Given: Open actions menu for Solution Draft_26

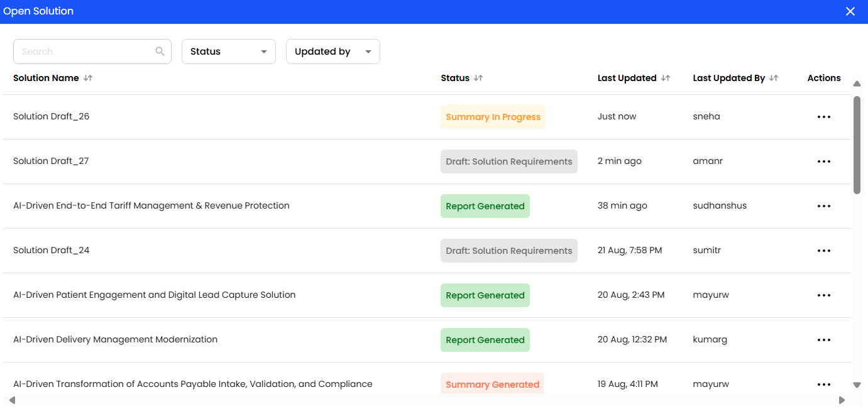Looking at the screenshot, I should (823, 117).
